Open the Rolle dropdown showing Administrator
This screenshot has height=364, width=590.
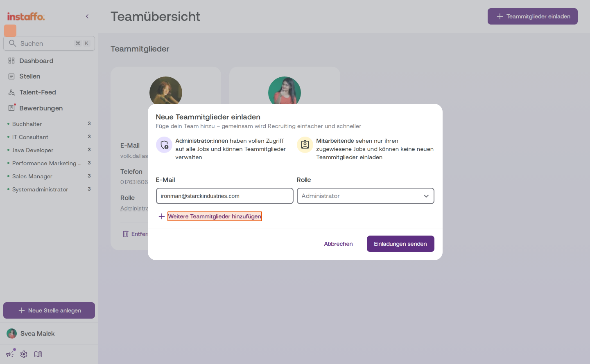coord(366,196)
